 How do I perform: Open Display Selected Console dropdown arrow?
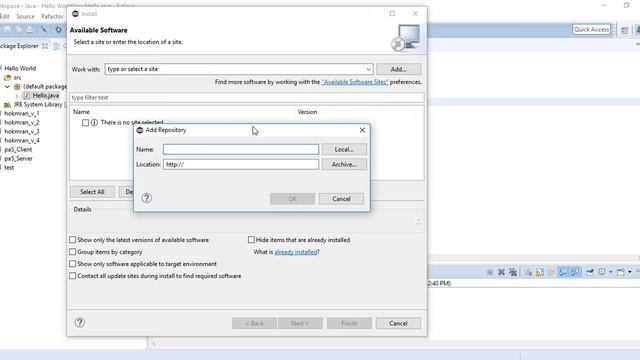point(611,272)
